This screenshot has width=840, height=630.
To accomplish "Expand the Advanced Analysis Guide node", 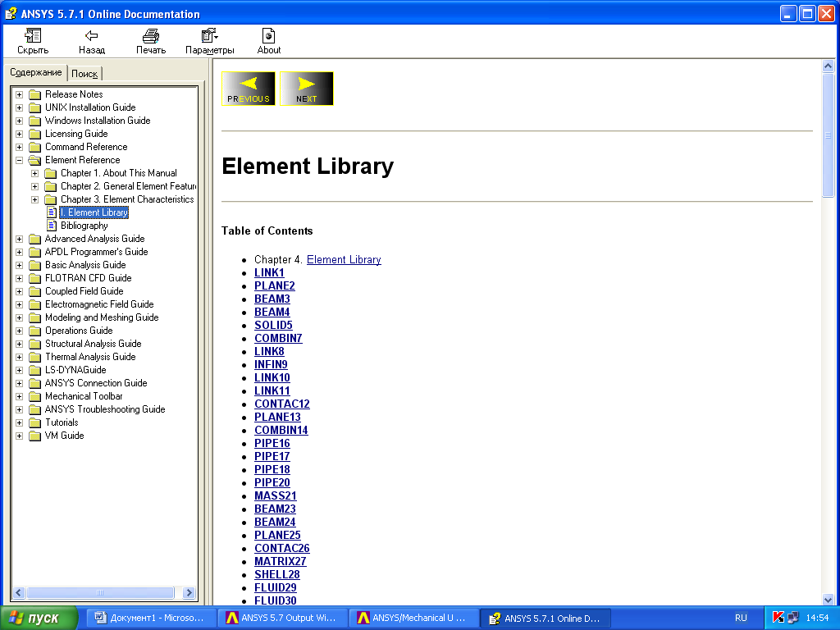I will (x=20, y=239).
